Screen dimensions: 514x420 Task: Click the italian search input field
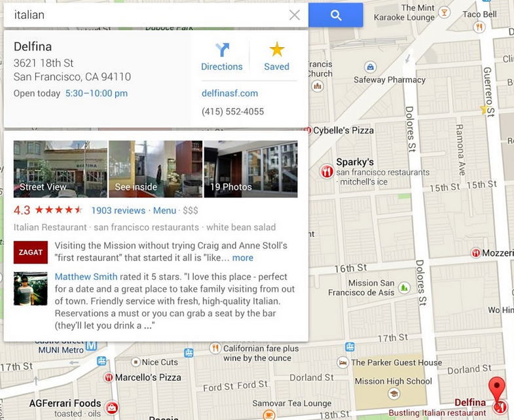[x=147, y=15]
